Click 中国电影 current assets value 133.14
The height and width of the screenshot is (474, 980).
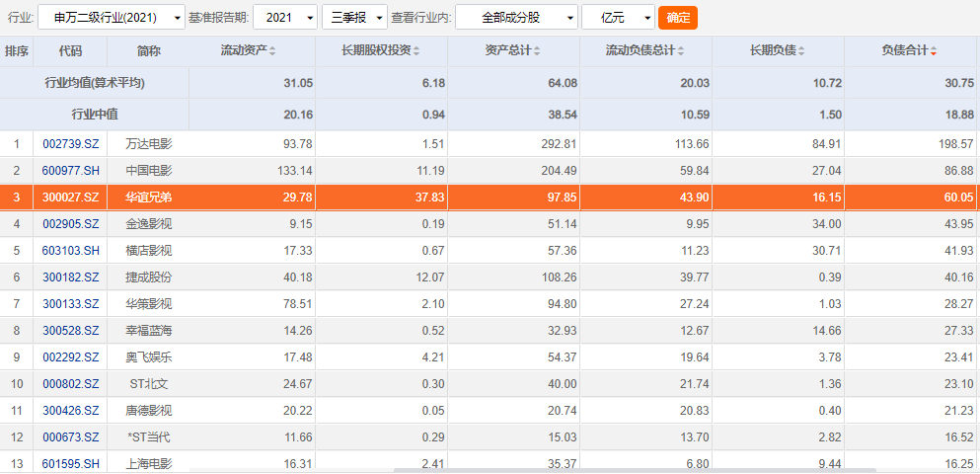295,170
